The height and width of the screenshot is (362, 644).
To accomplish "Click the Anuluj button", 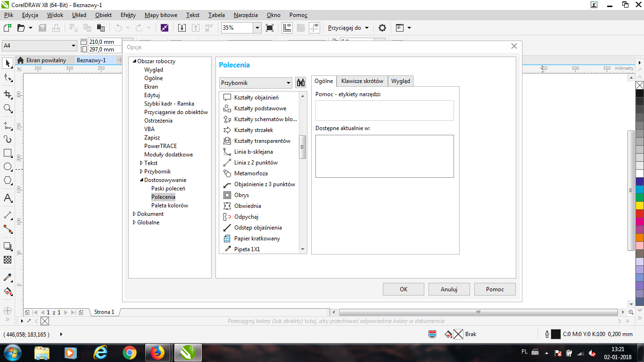I will (449, 289).
